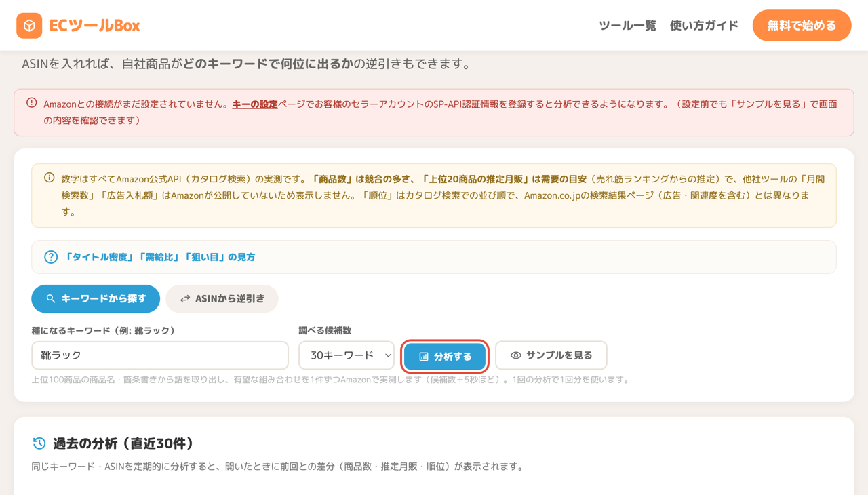Click the question mark help icon
Viewport: 868px width, 495px height.
coord(51,257)
